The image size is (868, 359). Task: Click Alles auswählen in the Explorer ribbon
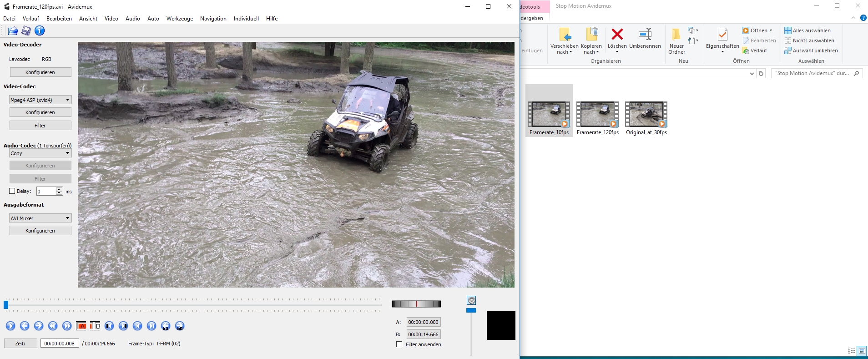(807, 30)
